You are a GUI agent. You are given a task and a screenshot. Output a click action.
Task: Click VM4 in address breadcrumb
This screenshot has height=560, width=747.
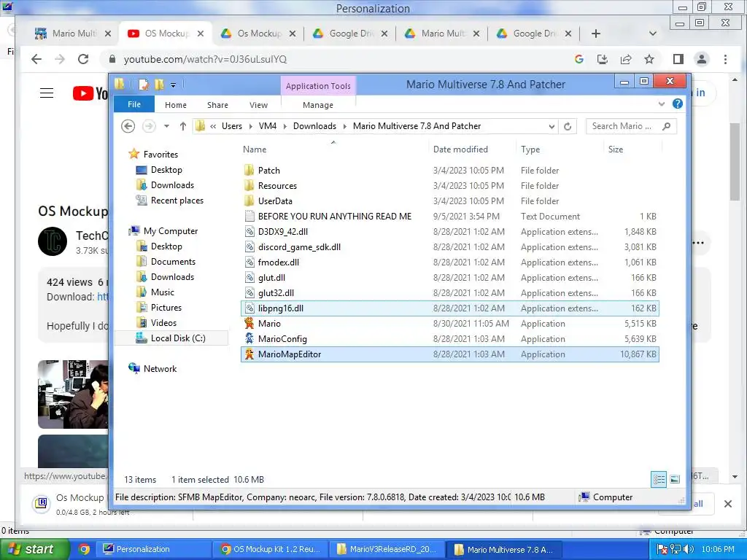[267, 126]
